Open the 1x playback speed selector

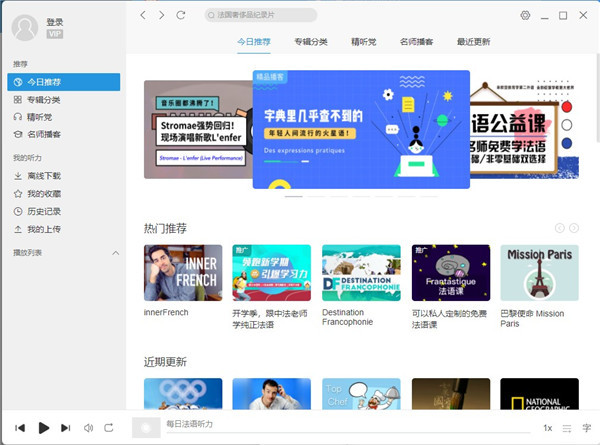[x=547, y=428]
